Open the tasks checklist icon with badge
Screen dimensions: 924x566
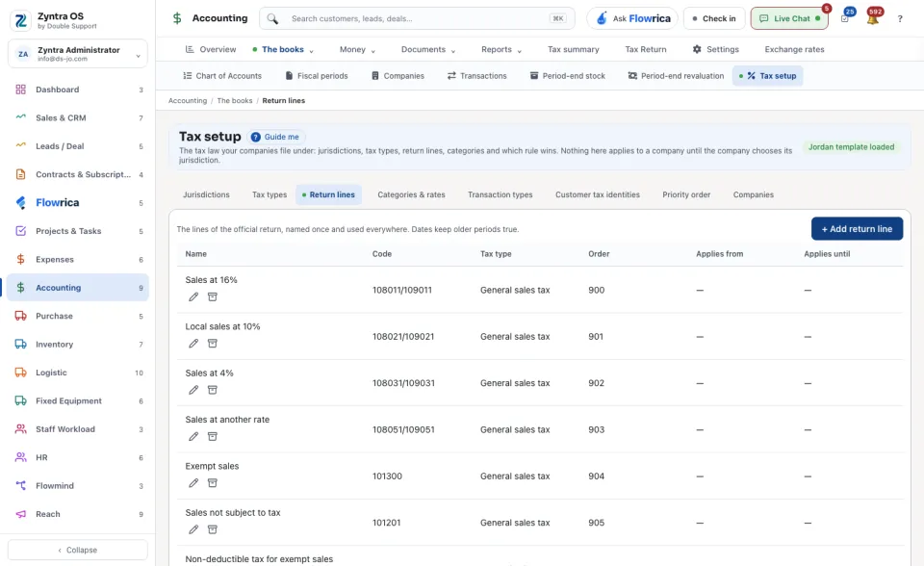coord(846,18)
